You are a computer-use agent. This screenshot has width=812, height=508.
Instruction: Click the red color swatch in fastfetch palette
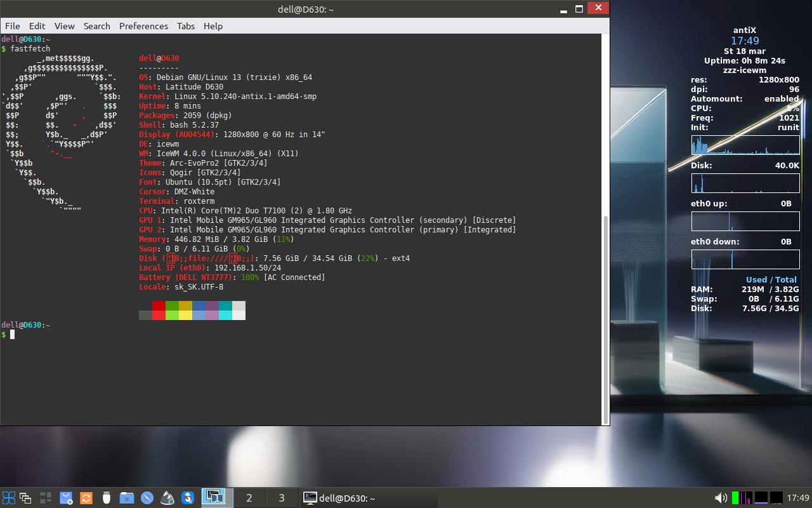tap(159, 311)
